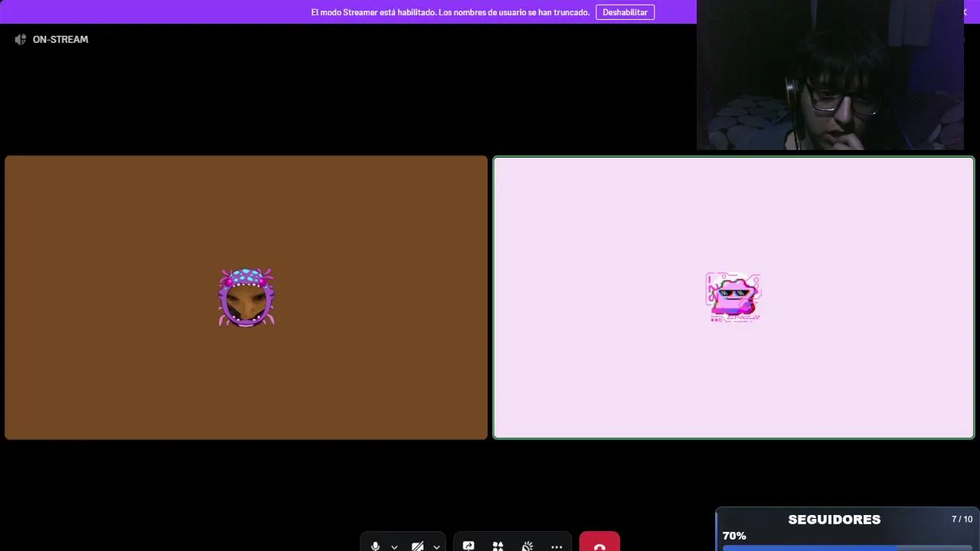This screenshot has width=980, height=551.
Task: Start an activity
Action: coord(498,546)
